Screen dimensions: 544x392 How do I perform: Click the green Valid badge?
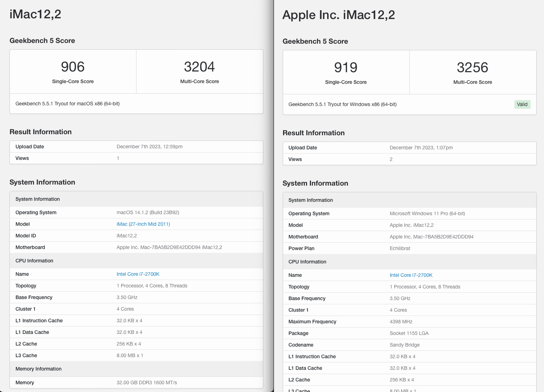coord(522,104)
